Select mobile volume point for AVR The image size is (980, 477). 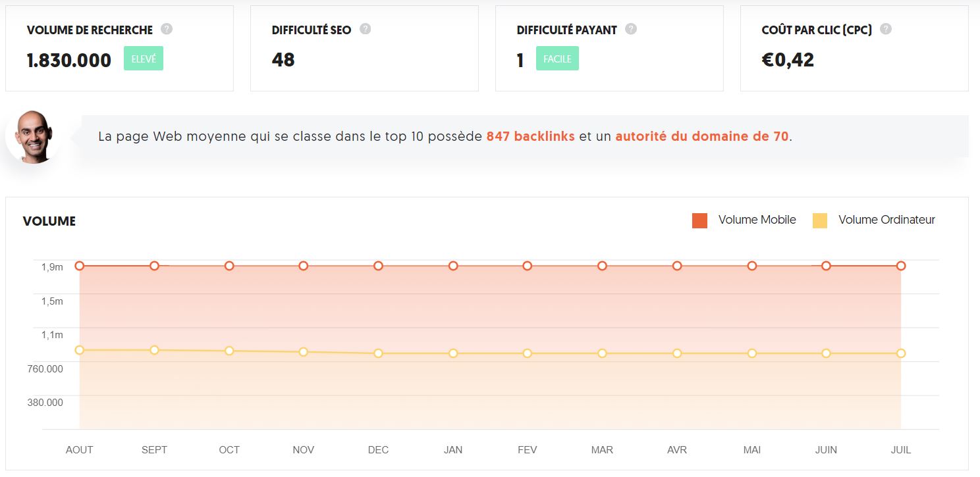click(677, 266)
